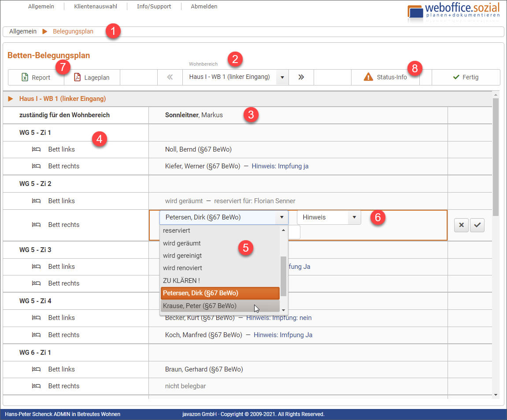507x420 pixels.
Task: Open the Lageplan PDF icon
Action: (78, 77)
